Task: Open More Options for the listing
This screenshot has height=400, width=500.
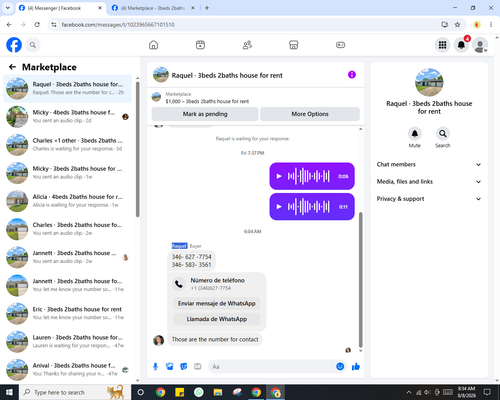Action: tap(310, 114)
